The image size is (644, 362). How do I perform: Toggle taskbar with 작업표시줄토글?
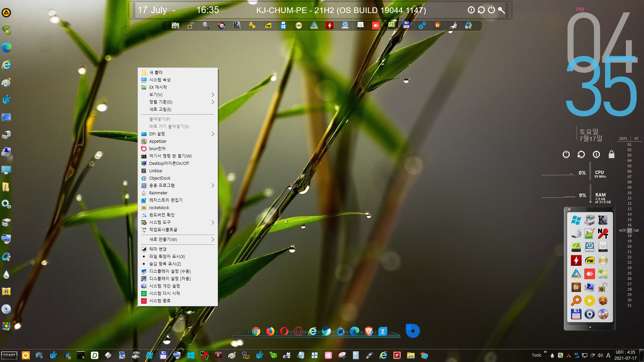point(178,230)
